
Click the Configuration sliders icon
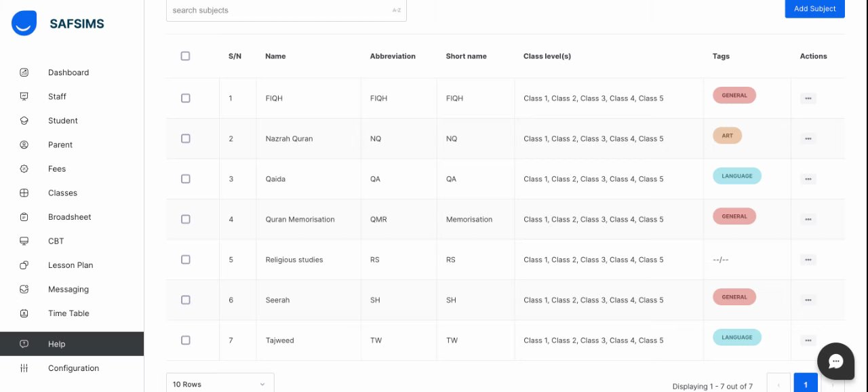(x=24, y=368)
